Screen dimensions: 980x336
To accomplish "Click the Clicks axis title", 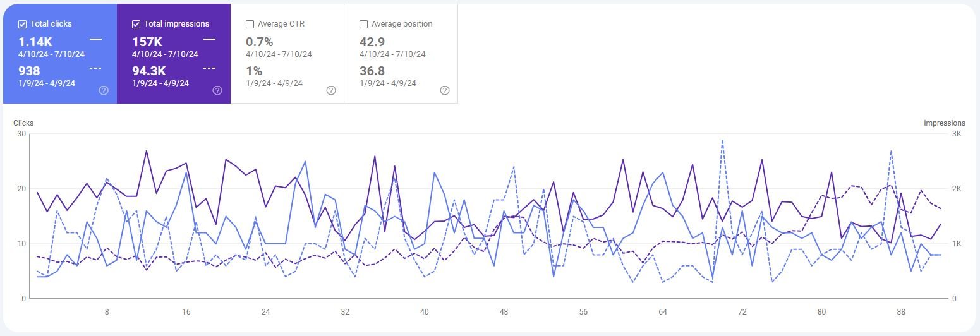I will tap(23, 123).
